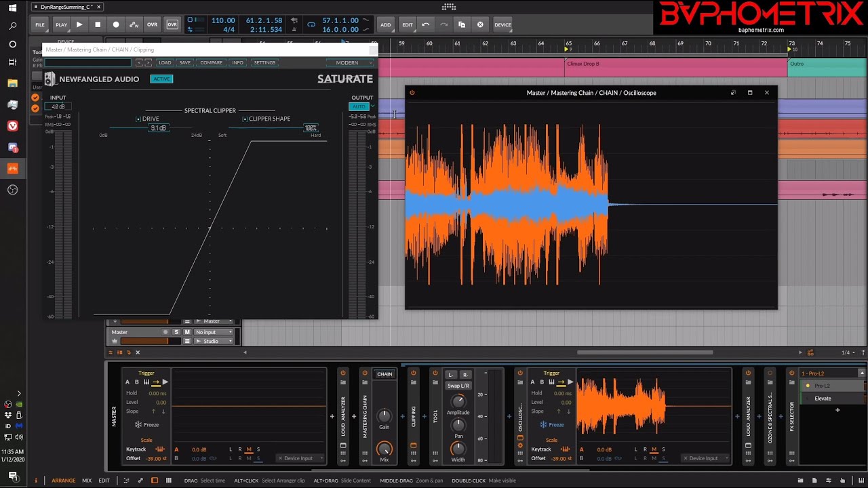
Task: Click the Clipping device power icon
Action: tap(414, 373)
